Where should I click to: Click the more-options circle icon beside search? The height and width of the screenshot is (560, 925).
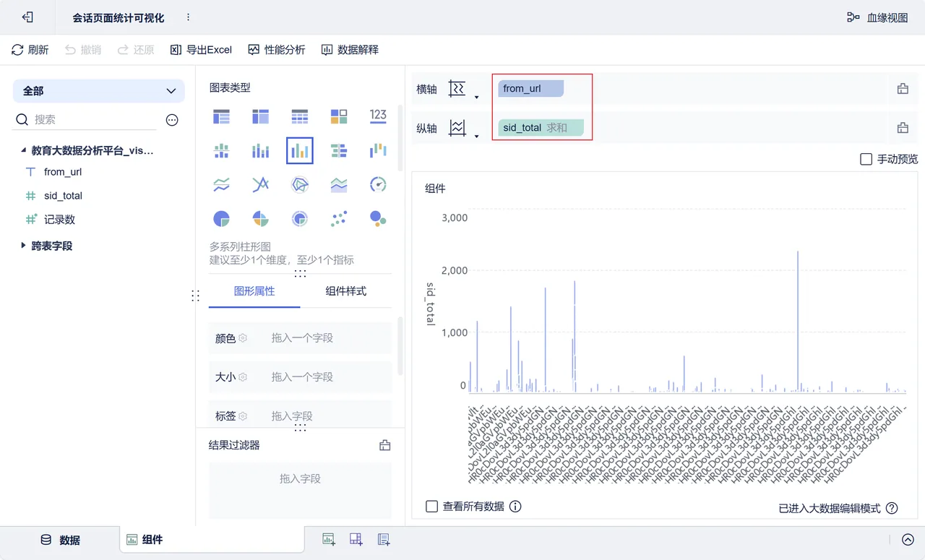tap(172, 120)
